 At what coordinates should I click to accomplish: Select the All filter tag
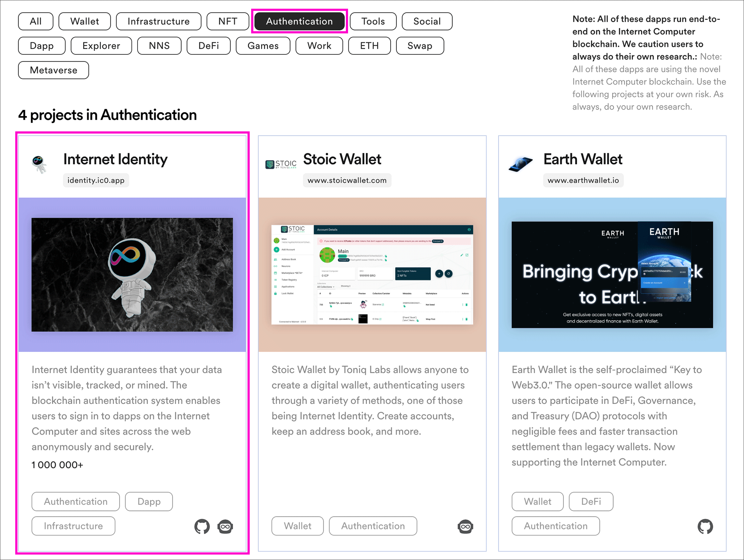coord(36,21)
